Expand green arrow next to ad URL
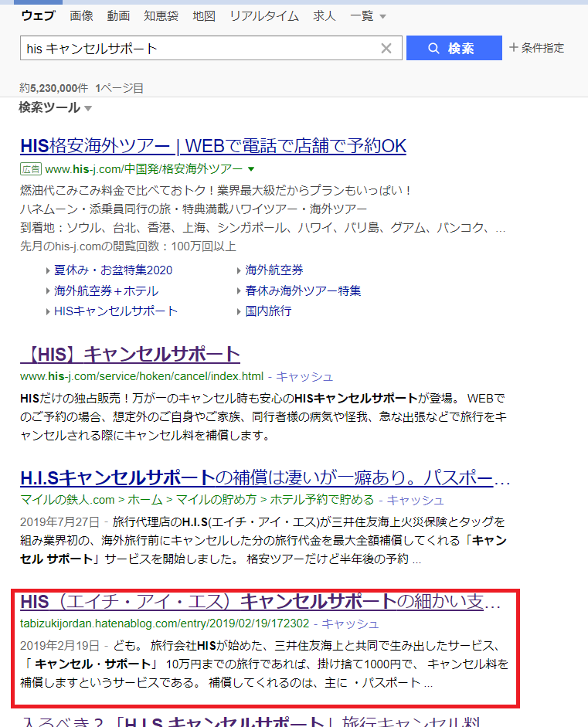 tap(251, 169)
